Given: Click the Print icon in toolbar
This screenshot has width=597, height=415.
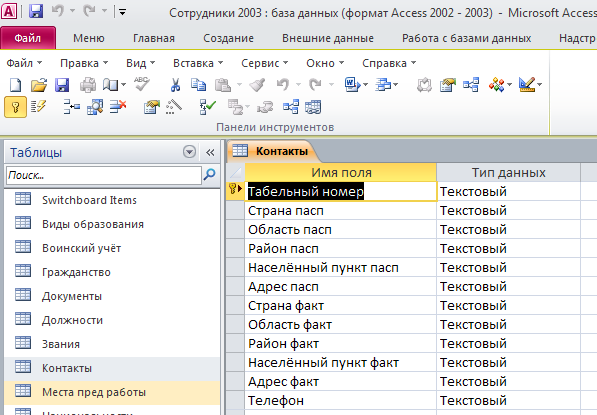Looking at the screenshot, I should [x=88, y=85].
